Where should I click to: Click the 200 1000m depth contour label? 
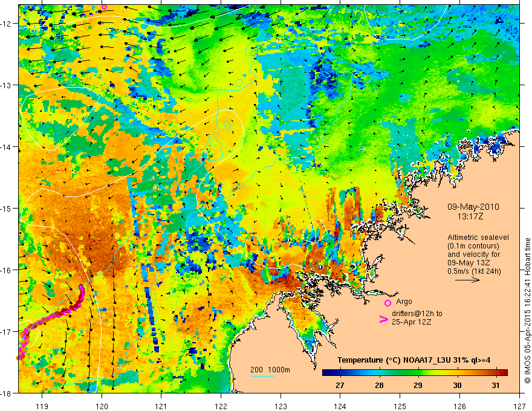point(270,370)
